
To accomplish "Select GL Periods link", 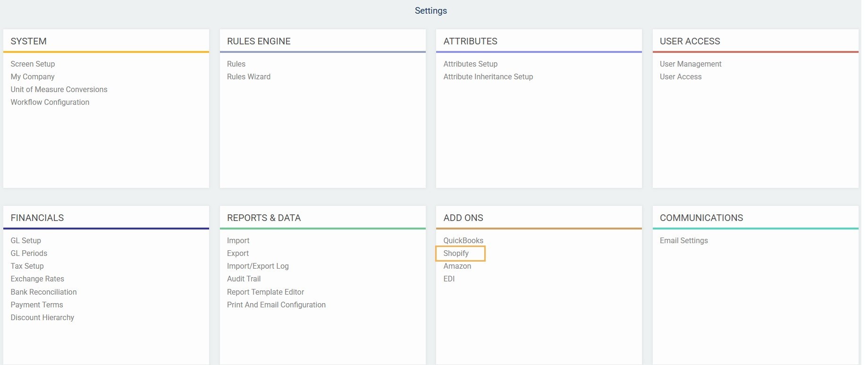I will [29, 253].
